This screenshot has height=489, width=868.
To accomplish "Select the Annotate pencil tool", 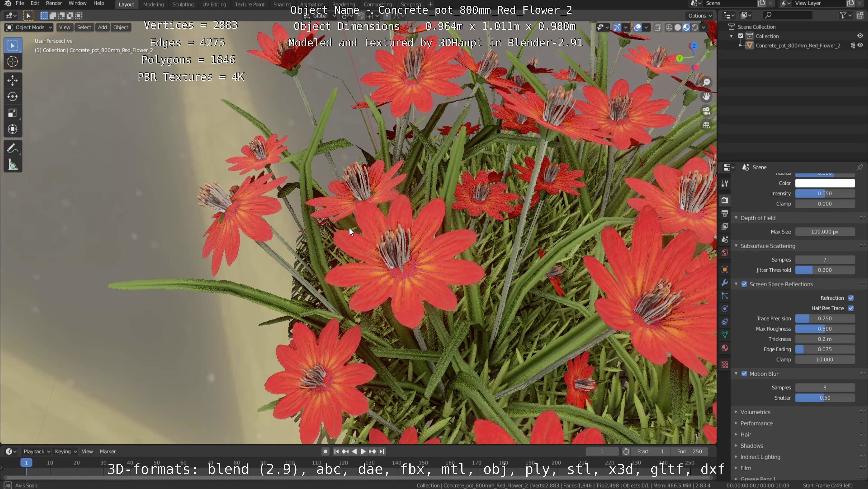I will pos(13,148).
